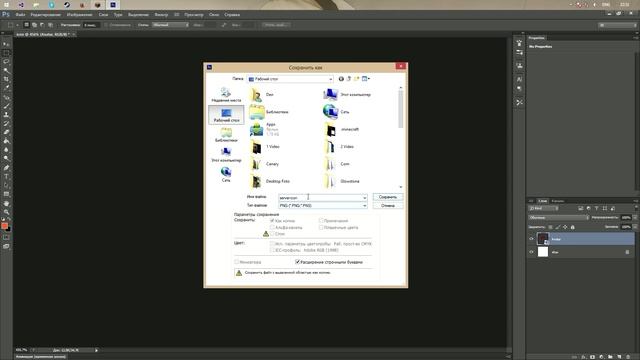Image resolution: width=640 pixels, height=360 pixels.
Task: Select Недавние места in dialog sidebar
Action: tap(226, 95)
